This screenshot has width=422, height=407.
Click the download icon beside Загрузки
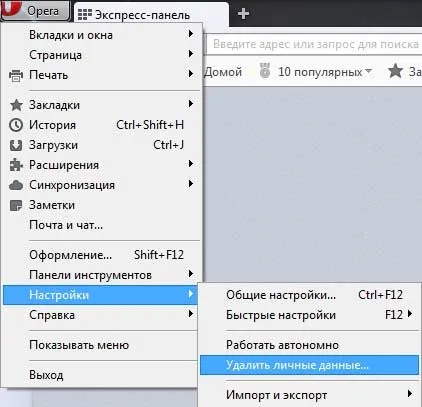click(16, 145)
